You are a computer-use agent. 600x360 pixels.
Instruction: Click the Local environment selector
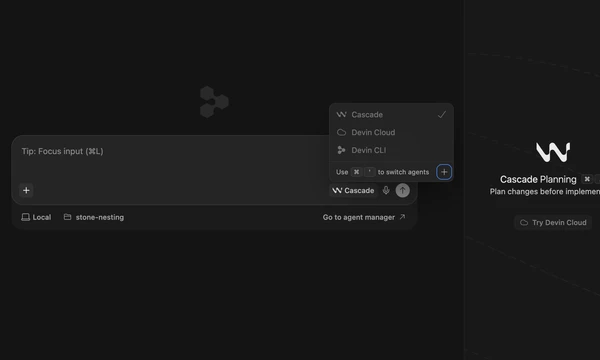pos(36,217)
